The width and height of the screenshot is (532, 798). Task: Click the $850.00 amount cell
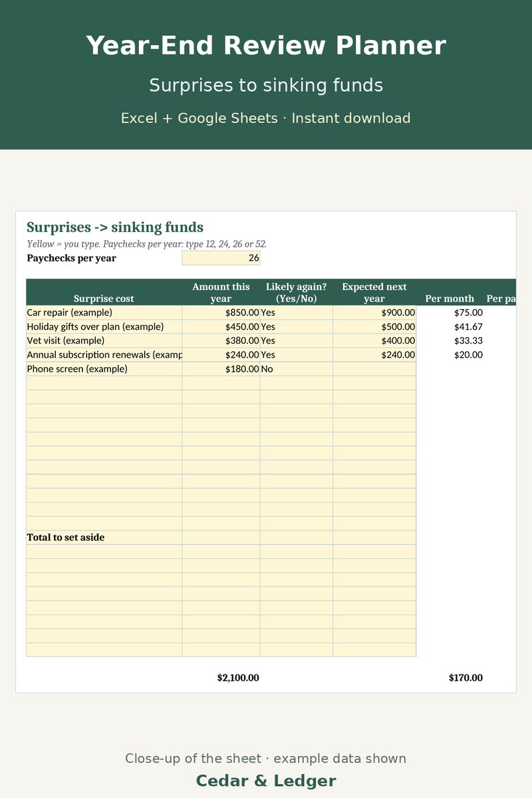click(221, 313)
